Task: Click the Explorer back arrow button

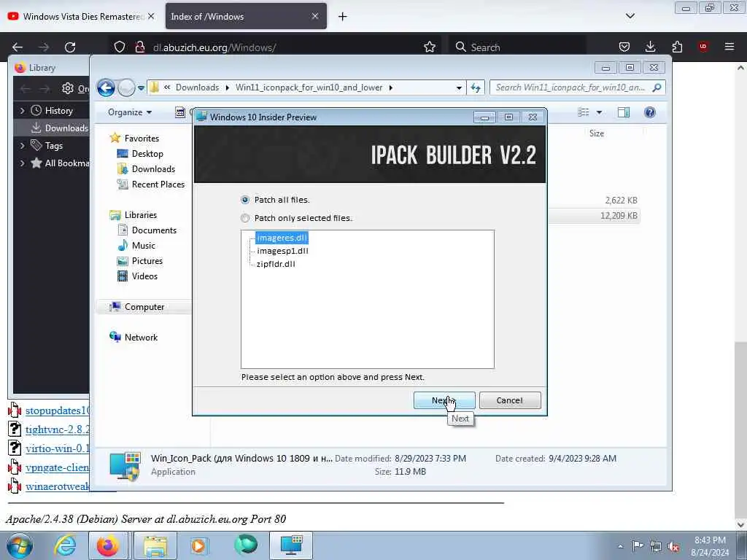Action: [106, 87]
